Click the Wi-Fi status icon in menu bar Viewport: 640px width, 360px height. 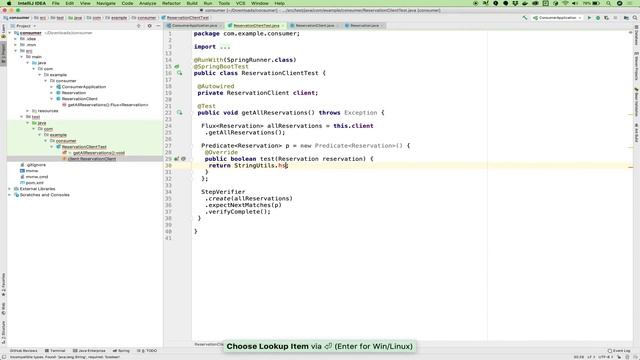pos(565,3)
